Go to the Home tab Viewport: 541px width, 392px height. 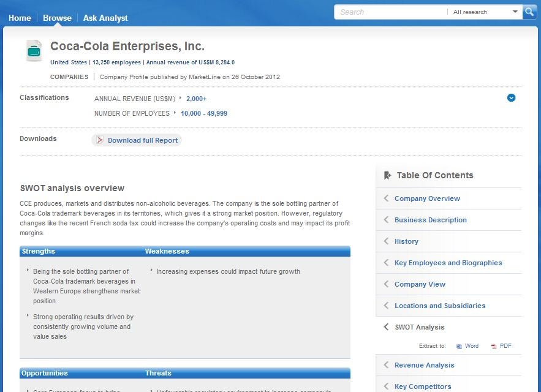[20, 18]
